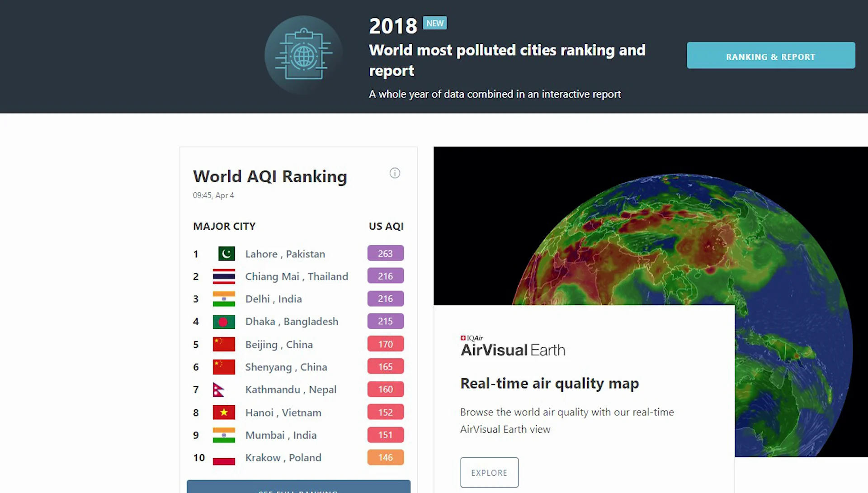This screenshot has width=868, height=493.
Task: Click the Poland flag icon
Action: pos(224,458)
